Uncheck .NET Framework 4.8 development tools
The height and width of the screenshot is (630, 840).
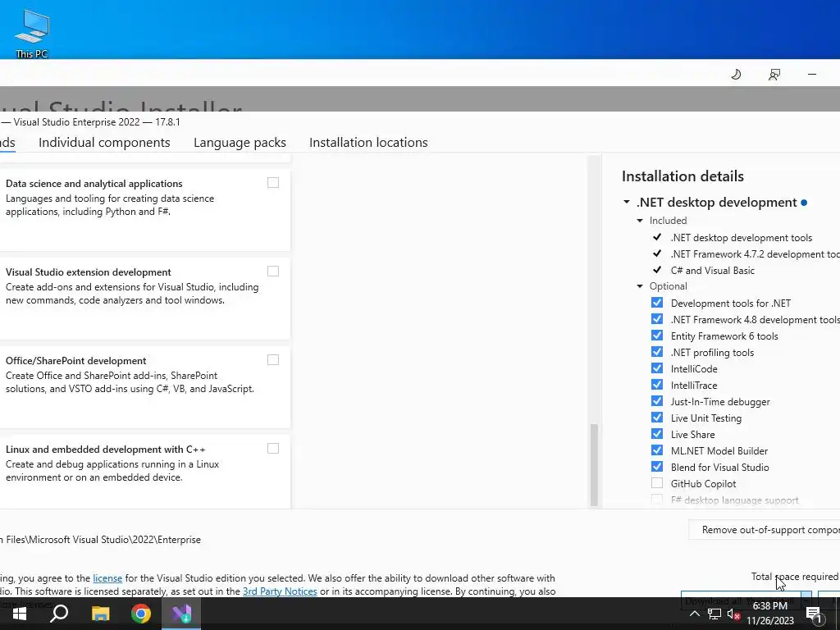[657, 319]
